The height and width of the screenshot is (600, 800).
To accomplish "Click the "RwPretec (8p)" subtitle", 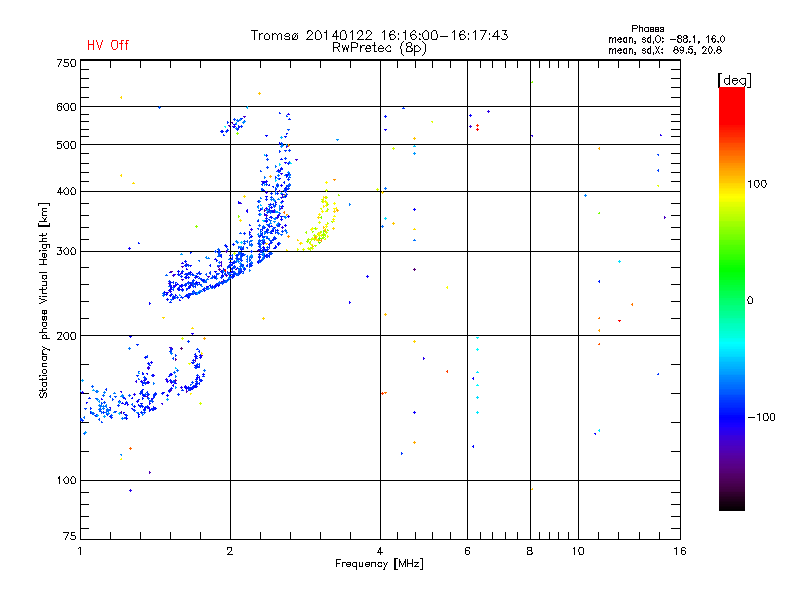I will pos(379,48).
